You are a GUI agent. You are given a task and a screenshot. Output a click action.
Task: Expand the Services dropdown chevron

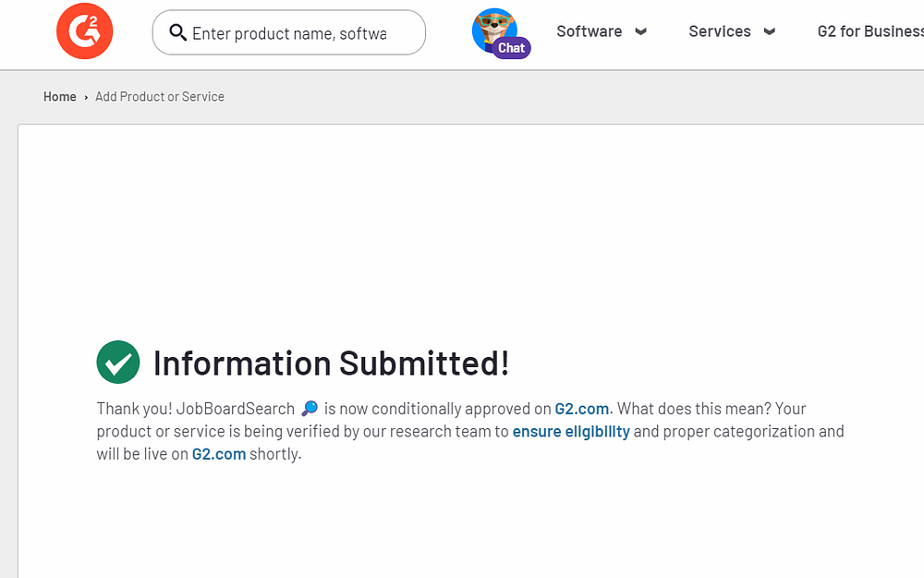pyautogui.click(x=770, y=31)
